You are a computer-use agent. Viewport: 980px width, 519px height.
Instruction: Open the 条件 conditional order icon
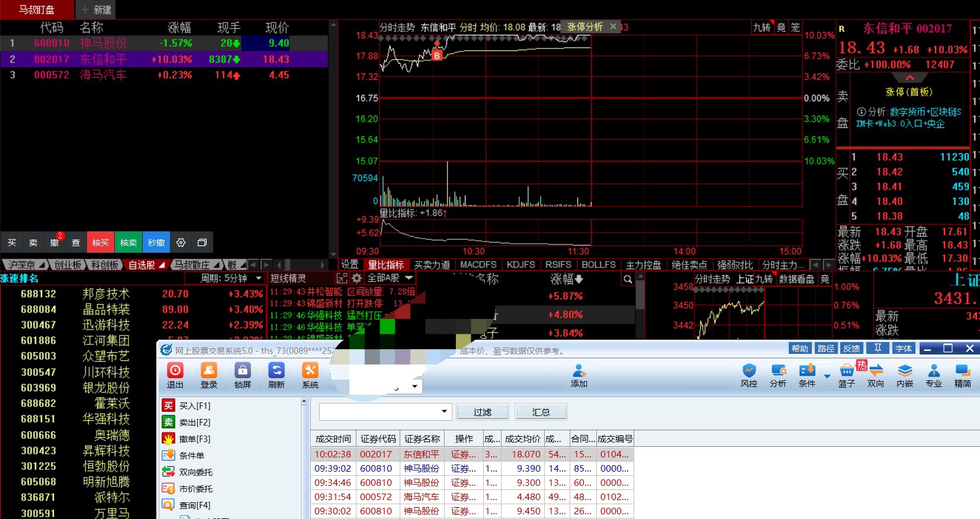(x=807, y=376)
